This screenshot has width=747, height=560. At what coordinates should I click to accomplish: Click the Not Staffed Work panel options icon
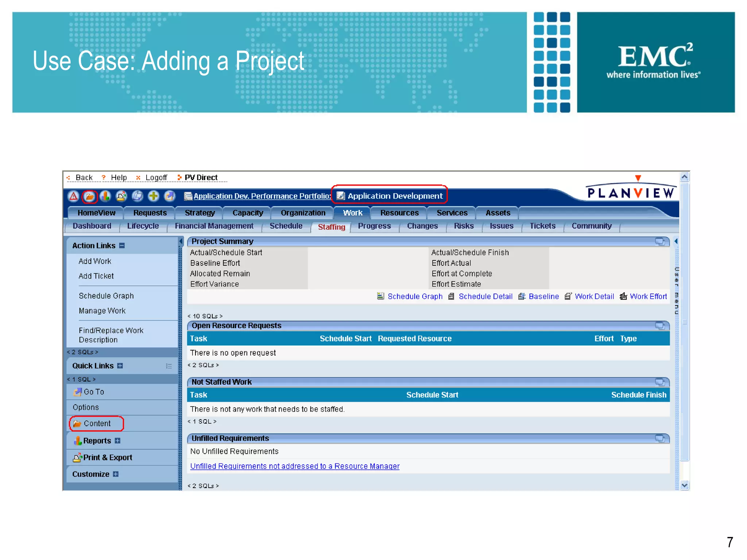click(659, 382)
